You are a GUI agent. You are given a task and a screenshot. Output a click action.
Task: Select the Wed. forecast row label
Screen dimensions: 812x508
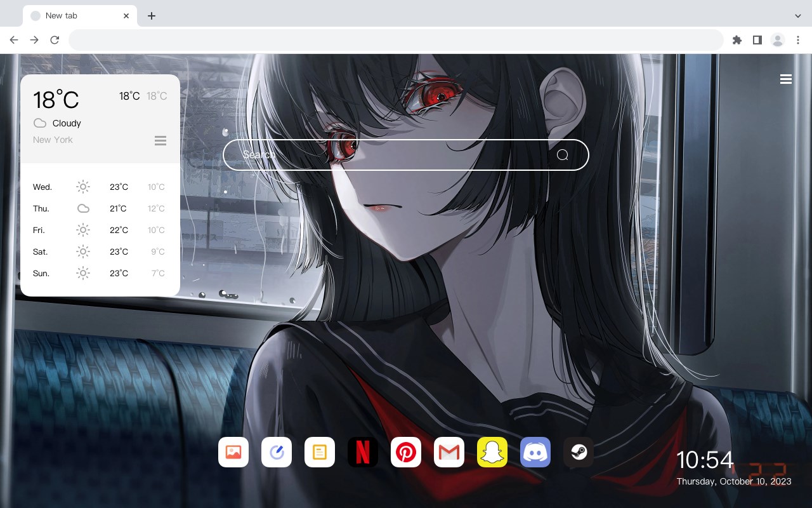(43, 187)
